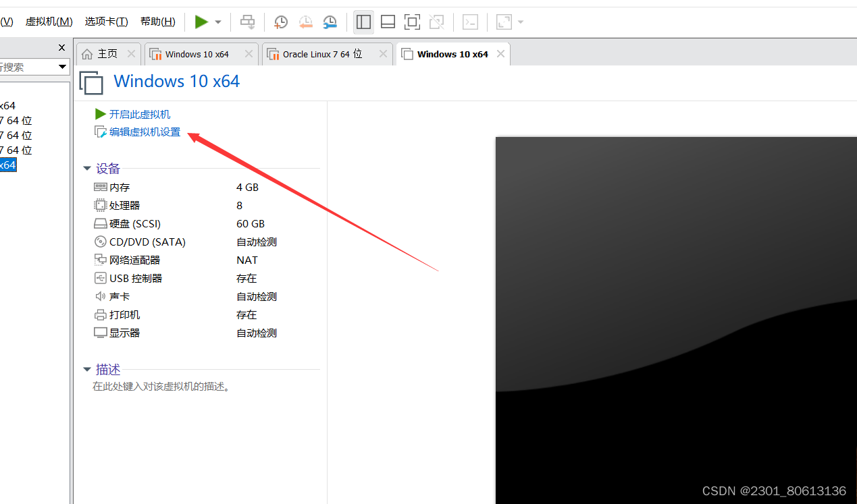Close the active bold Windows 10 x64 tab

(x=500, y=54)
